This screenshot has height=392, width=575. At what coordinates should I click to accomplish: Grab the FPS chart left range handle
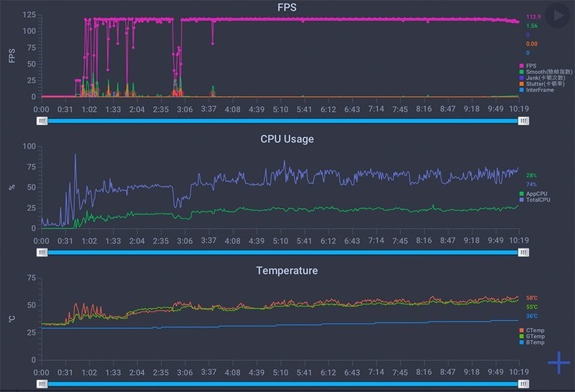coord(42,121)
